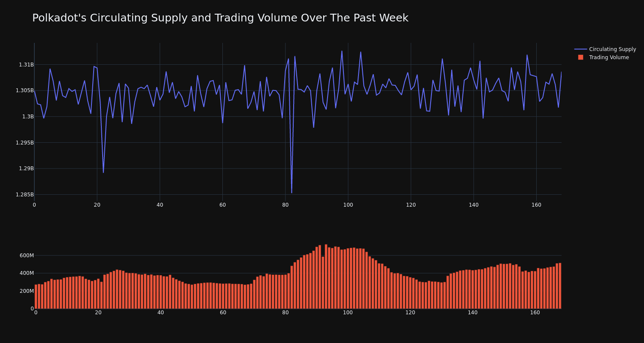Click x-axis tick 20 on volume chart
This screenshot has height=343, width=644.
point(98,313)
